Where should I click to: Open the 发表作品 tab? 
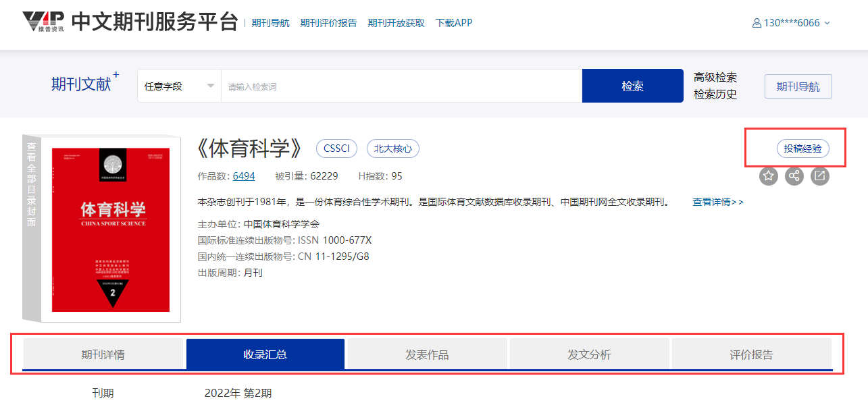point(427,354)
